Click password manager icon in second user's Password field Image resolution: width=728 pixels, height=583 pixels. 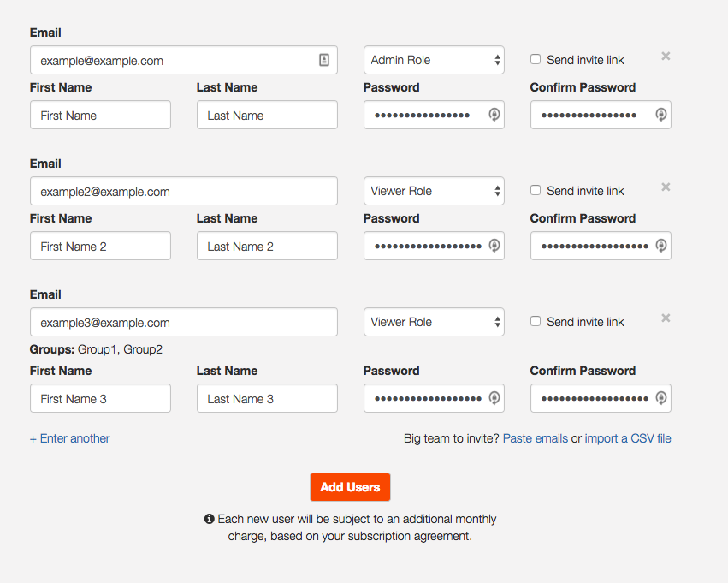point(494,246)
